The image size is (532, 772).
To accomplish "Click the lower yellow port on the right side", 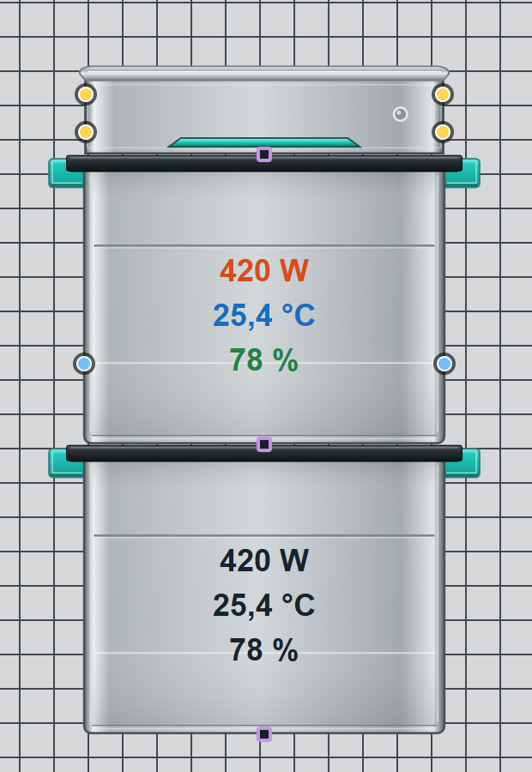I will click(443, 132).
